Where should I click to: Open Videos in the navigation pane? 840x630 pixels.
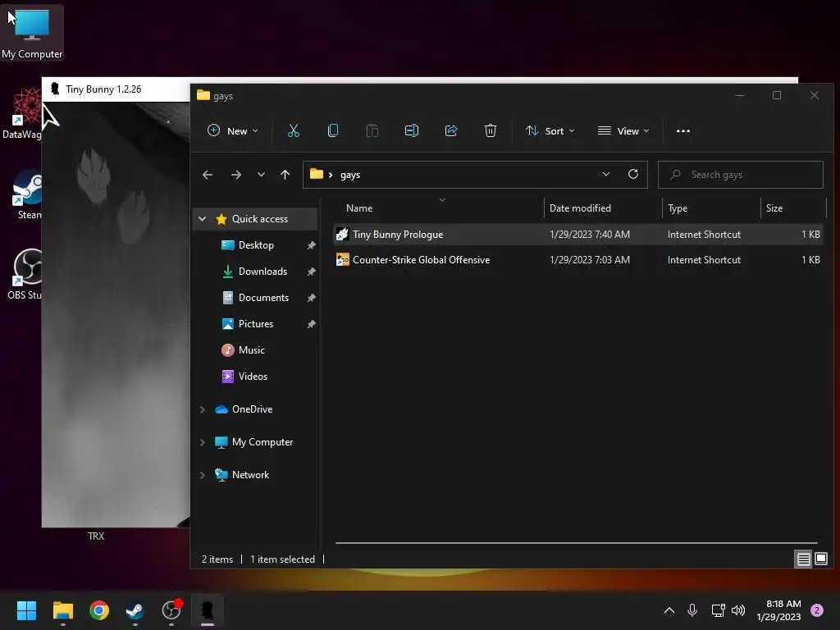[x=253, y=376]
